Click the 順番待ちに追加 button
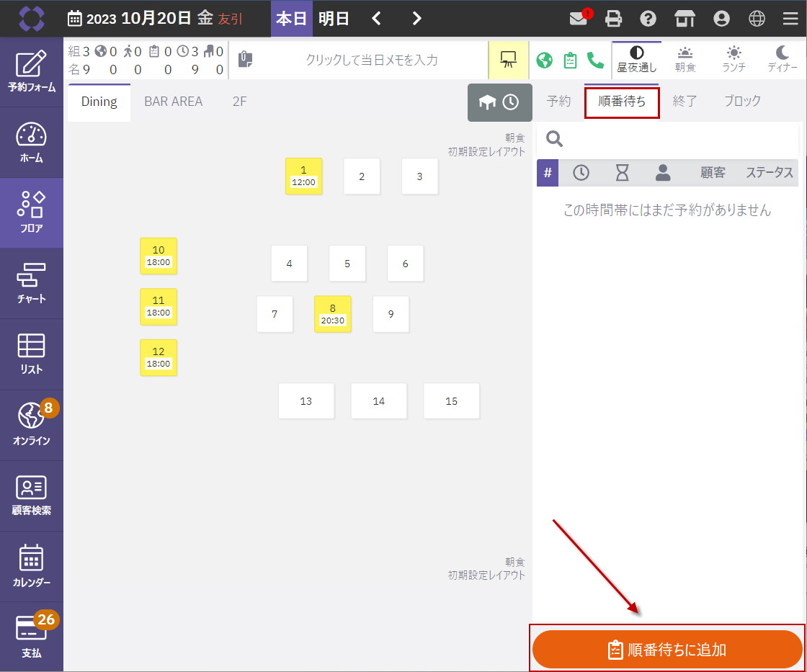807x672 pixels. (667, 650)
